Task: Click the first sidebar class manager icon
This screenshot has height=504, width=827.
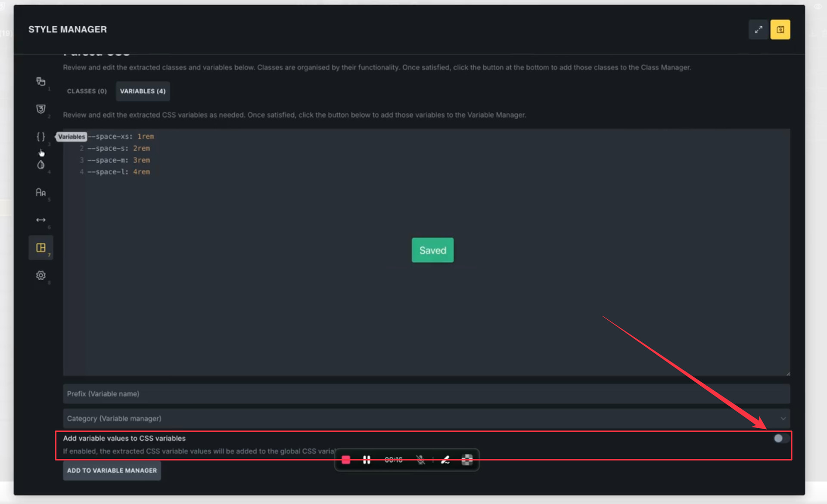Action: pyautogui.click(x=40, y=81)
